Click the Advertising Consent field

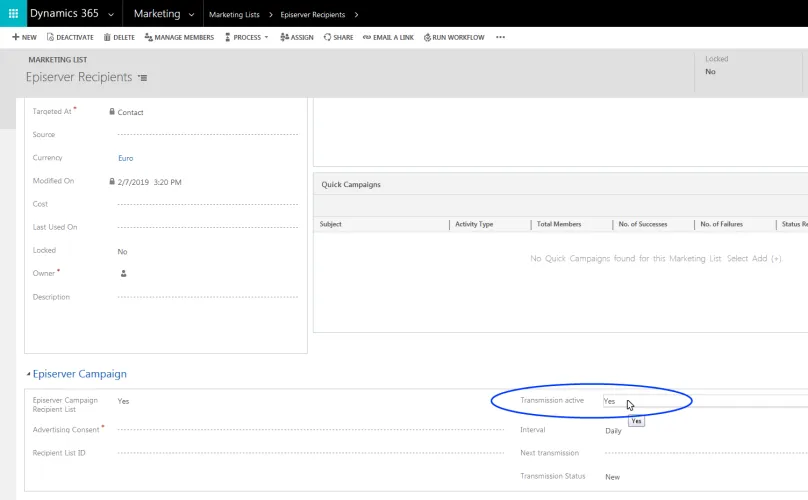point(311,429)
